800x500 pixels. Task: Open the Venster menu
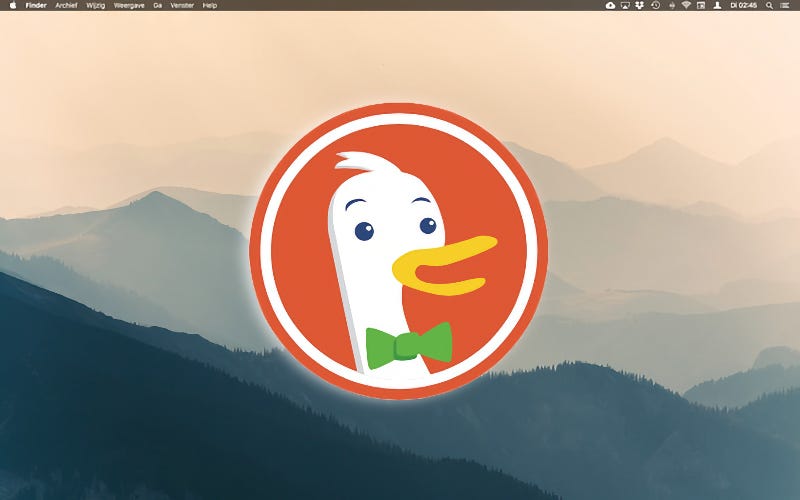point(182,5)
